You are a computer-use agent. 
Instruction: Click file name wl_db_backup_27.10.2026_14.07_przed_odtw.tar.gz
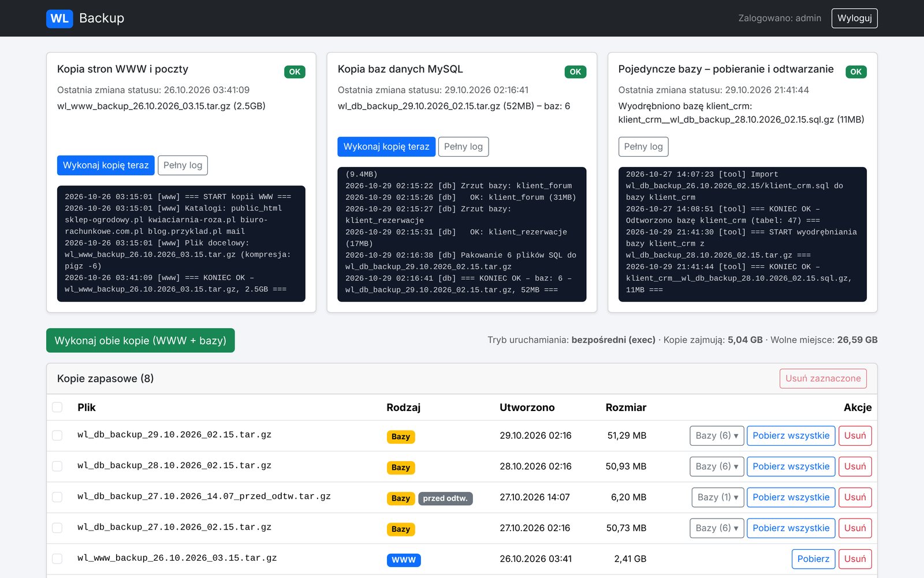coord(204,497)
